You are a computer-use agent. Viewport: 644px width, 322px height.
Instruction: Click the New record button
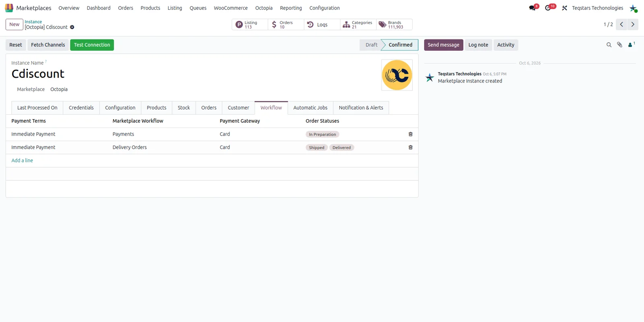click(x=14, y=25)
